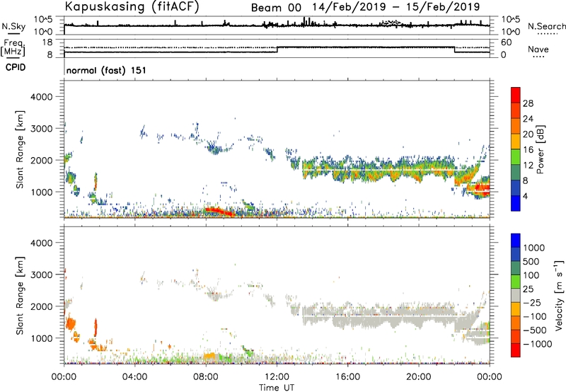Click the CPID row label

pyautogui.click(x=16, y=67)
